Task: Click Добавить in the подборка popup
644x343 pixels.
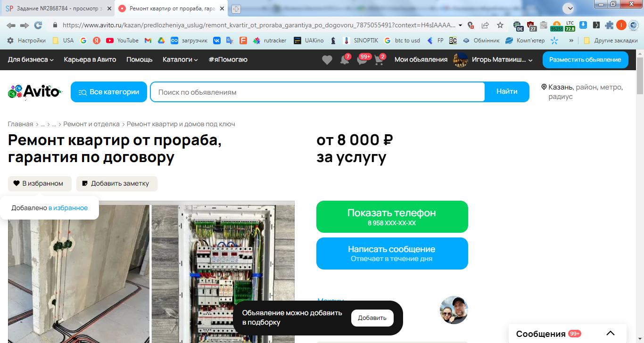Action: click(372, 318)
